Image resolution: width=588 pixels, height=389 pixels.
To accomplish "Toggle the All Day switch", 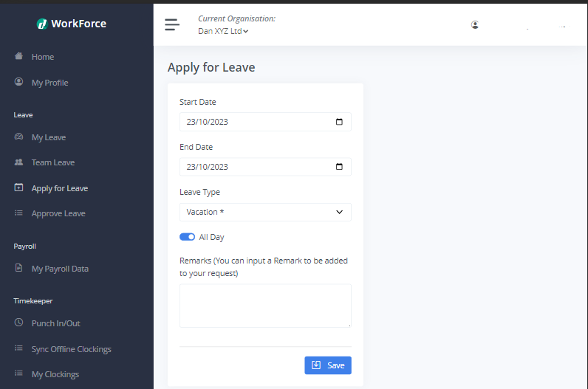I will coord(187,237).
